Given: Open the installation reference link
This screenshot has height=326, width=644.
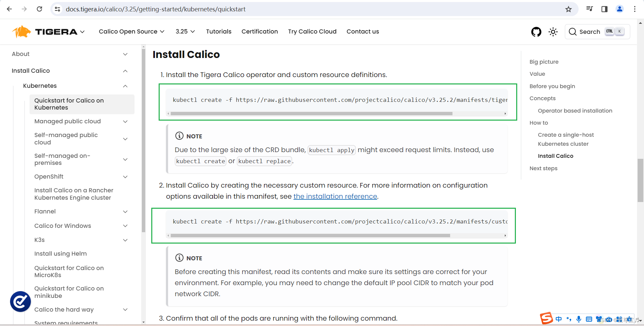Looking at the screenshot, I should [335, 196].
